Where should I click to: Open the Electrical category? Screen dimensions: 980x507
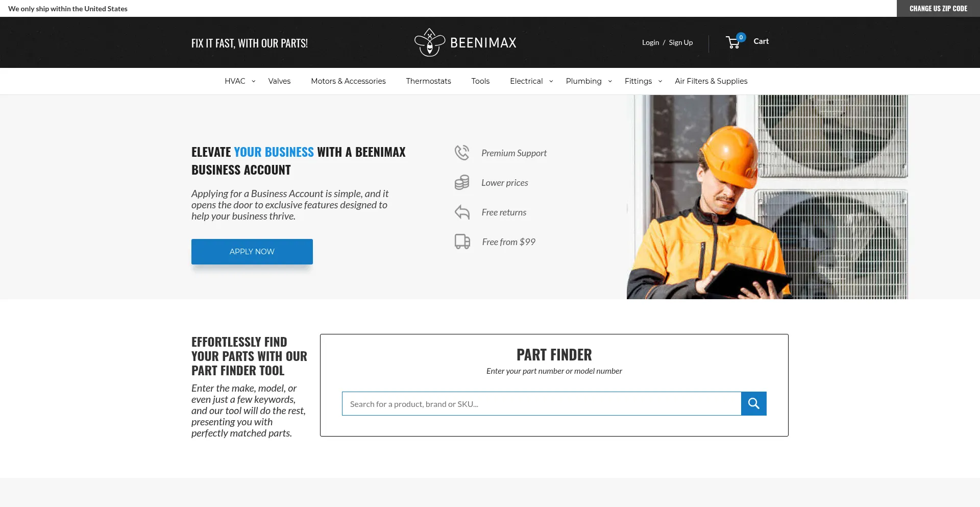click(x=526, y=81)
